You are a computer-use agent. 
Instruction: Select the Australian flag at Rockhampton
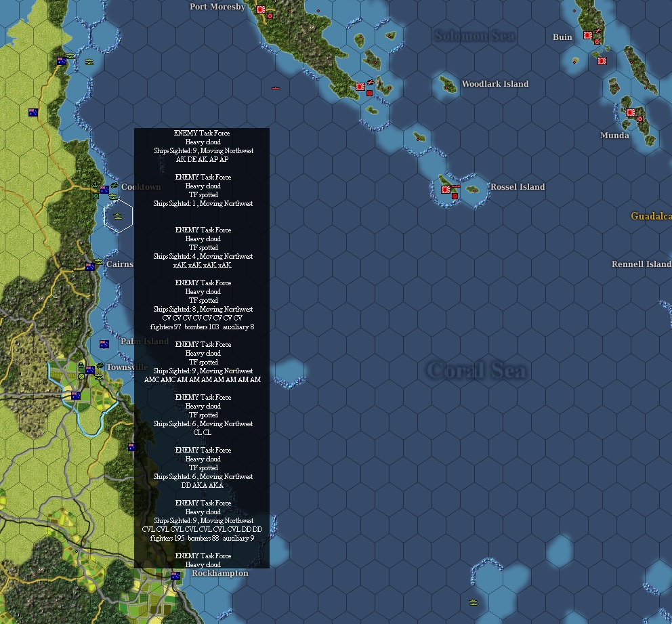[x=175, y=576]
